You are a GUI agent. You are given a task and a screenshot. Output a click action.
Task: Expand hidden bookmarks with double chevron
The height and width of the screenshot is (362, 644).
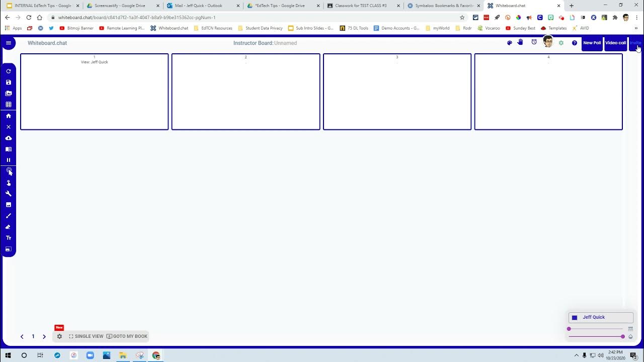(x=636, y=28)
